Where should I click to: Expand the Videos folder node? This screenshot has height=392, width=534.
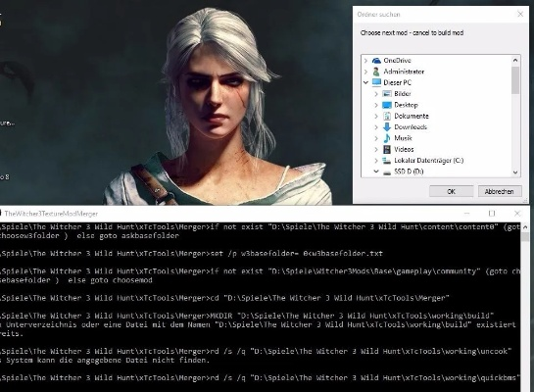[376, 149]
